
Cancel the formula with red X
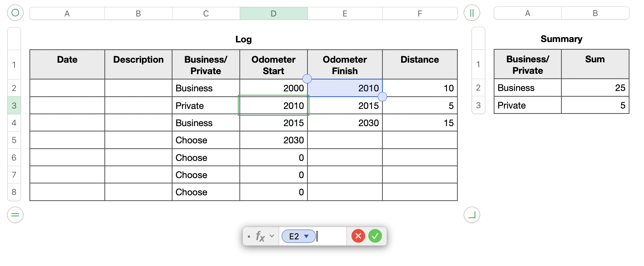358,236
